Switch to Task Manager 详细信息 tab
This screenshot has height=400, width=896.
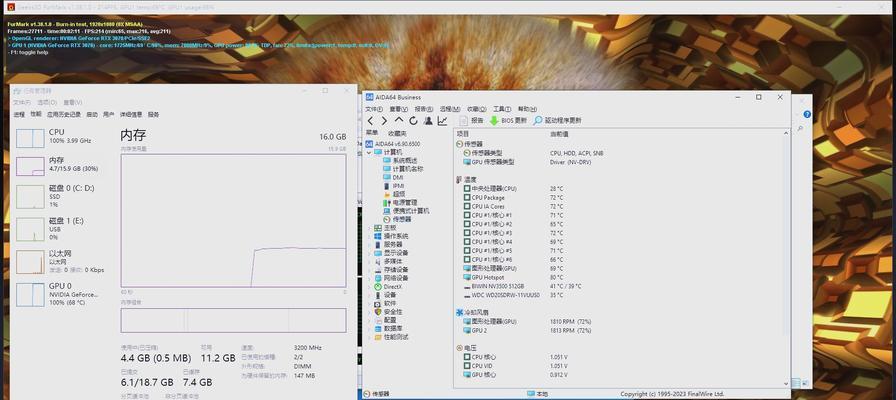coord(131,114)
